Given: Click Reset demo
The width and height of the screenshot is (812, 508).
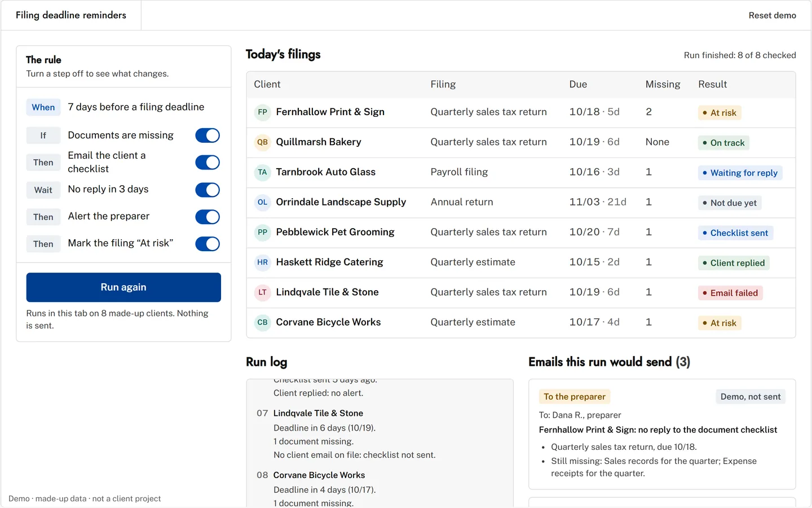Looking at the screenshot, I should point(772,15).
